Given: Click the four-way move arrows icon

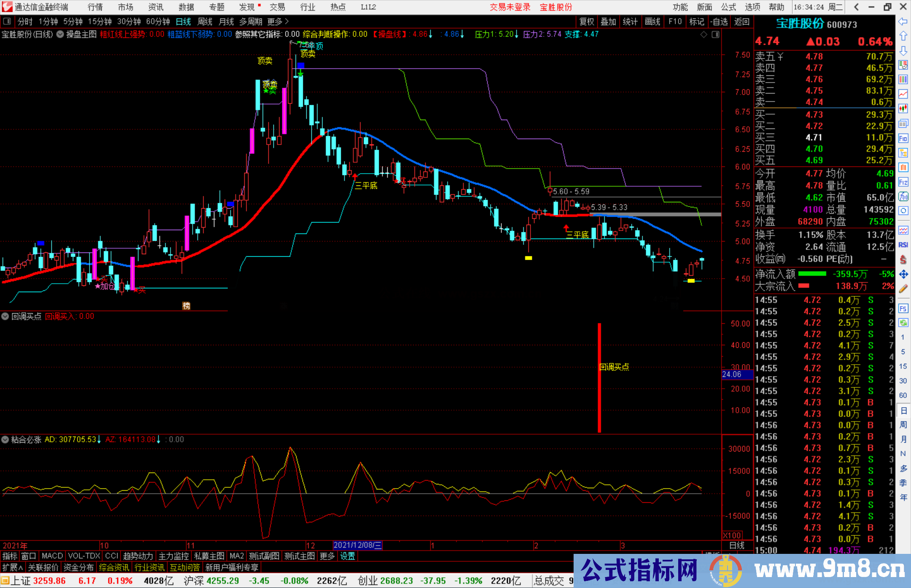Looking at the screenshot, I should (x=903, y=274).
